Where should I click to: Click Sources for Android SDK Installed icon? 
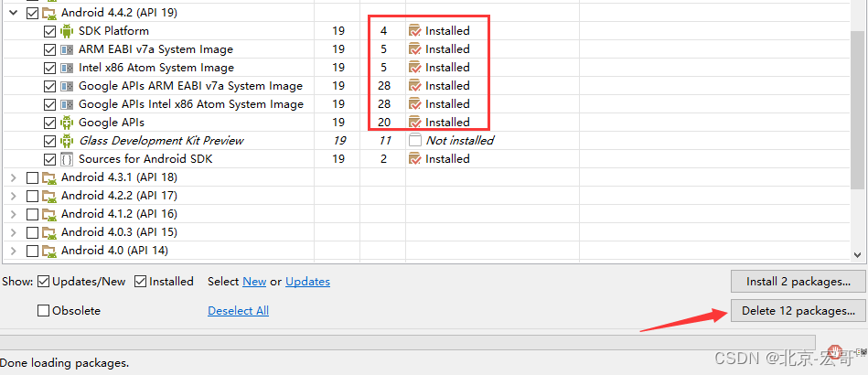click(x=414, y=159)
